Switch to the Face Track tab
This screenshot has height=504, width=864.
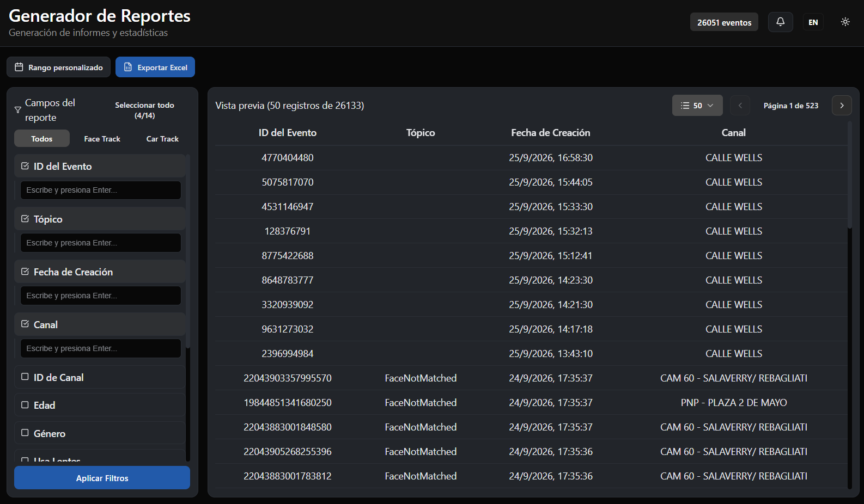102,139
